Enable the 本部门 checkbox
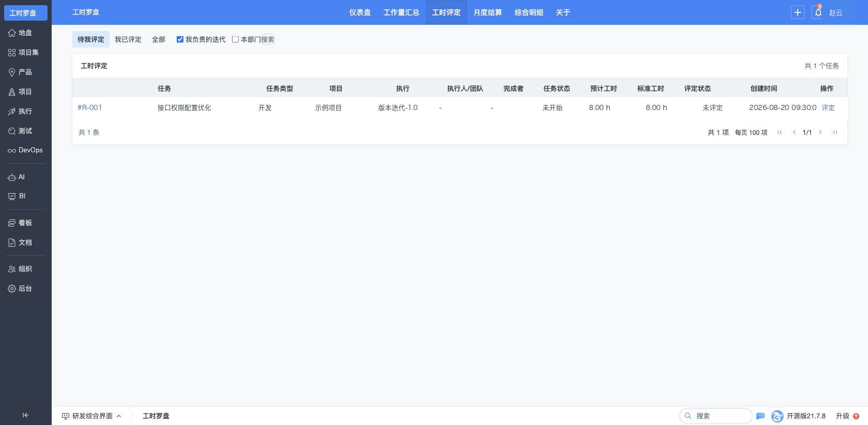868x425 pixels. tap(235, 39)
